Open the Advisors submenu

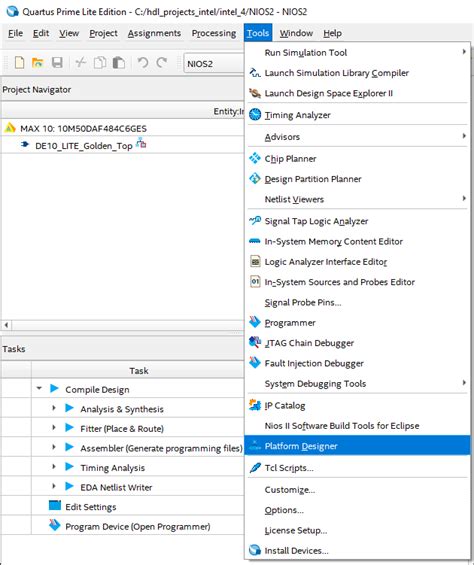click(358, 137)
